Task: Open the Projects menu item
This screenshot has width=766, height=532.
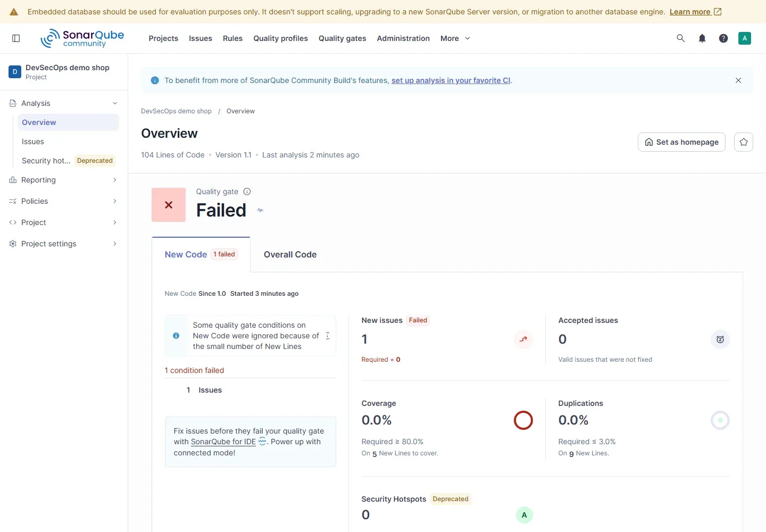Action: pyautogui.click(x=163, y=38)
